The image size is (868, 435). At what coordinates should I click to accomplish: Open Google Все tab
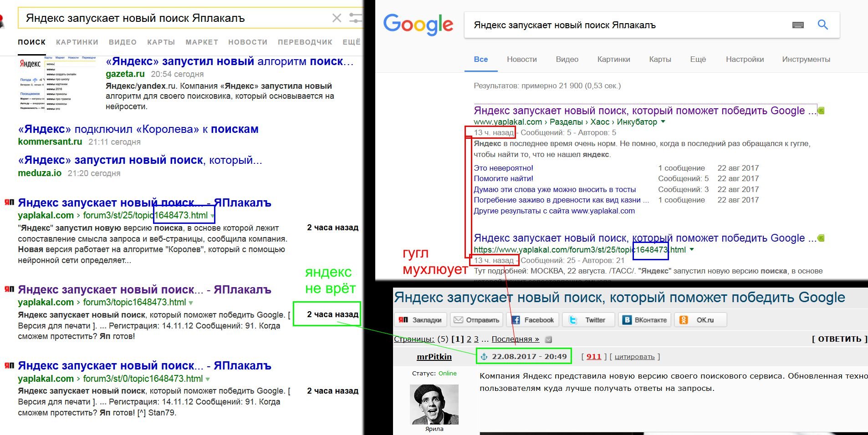(x=481, y=59)
